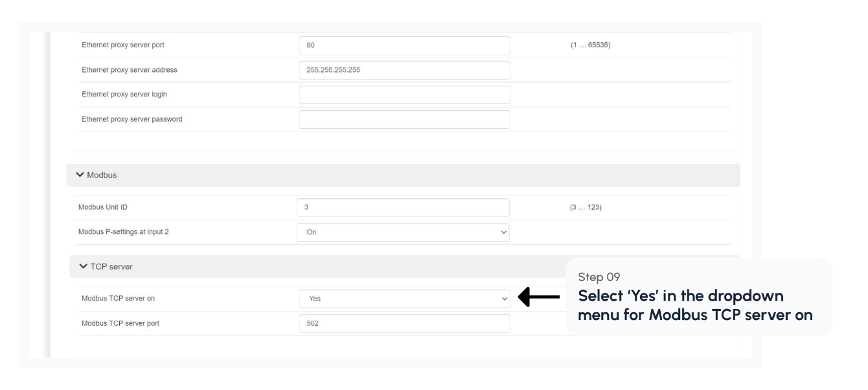Click the black arrow pointing at the dropdown

[x=539, y=299]
